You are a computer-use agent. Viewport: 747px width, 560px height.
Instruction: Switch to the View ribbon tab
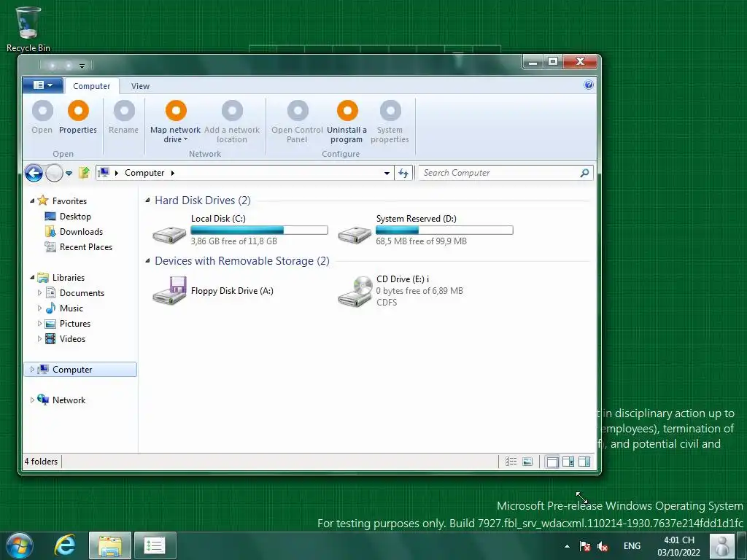tap(140, 86)
